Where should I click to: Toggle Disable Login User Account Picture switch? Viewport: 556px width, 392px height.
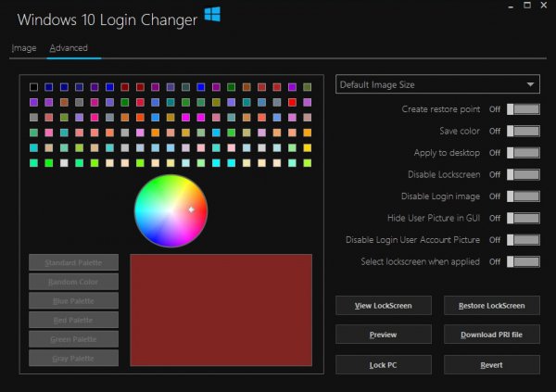[x=523, y=240]
